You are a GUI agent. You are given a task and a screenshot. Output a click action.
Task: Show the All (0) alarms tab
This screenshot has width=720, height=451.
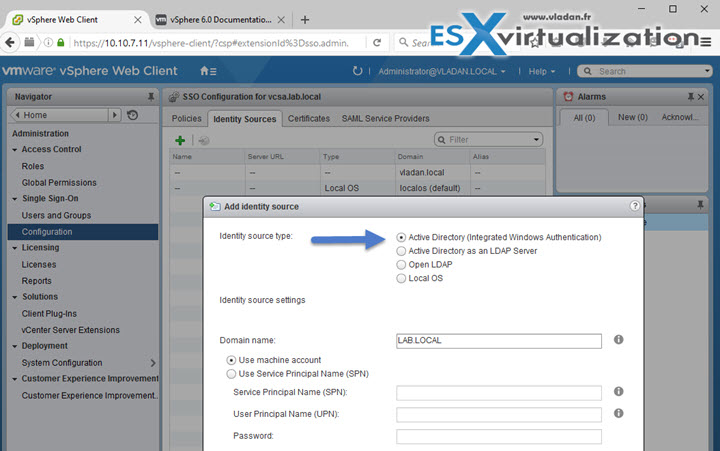pyautogui.click(x=584, y=118)
